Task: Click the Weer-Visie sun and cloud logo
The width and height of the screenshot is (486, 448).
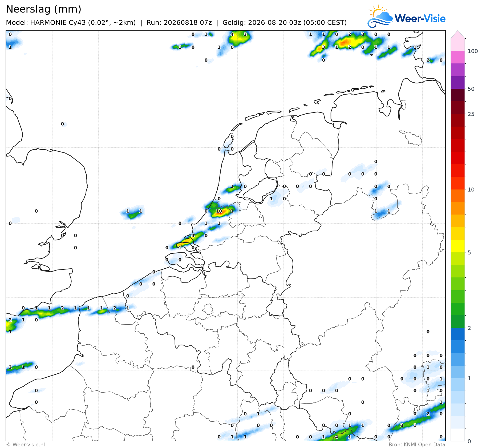Action: point(380,16)
